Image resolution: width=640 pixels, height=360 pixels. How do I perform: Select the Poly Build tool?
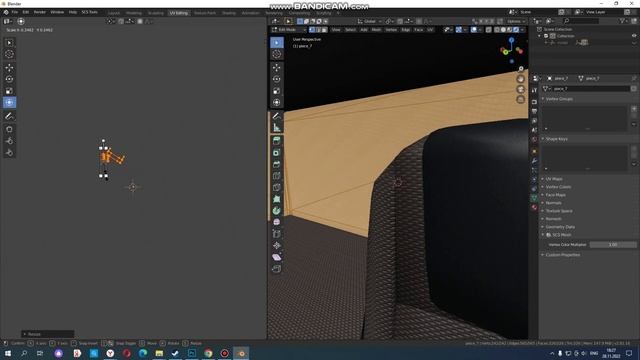point(277,199)
